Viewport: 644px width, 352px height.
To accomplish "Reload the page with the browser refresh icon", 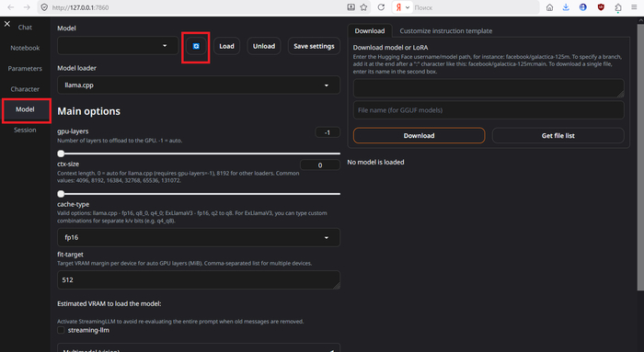I will click(381, 7).
